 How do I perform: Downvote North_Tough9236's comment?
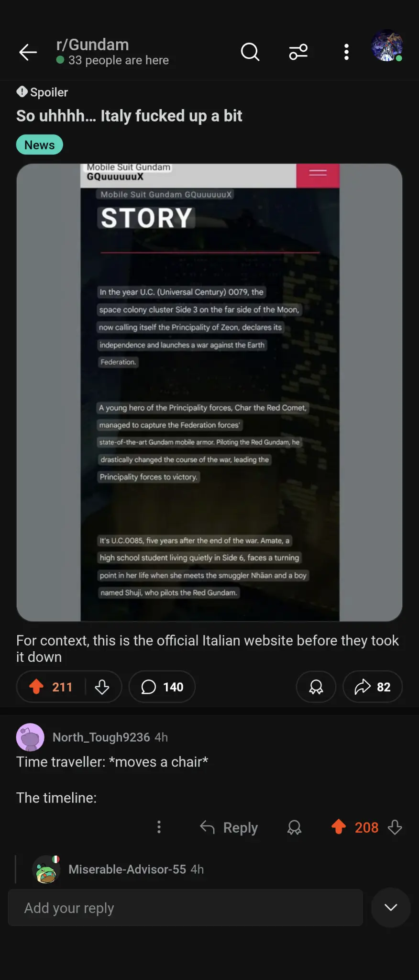tap(395, 827)
